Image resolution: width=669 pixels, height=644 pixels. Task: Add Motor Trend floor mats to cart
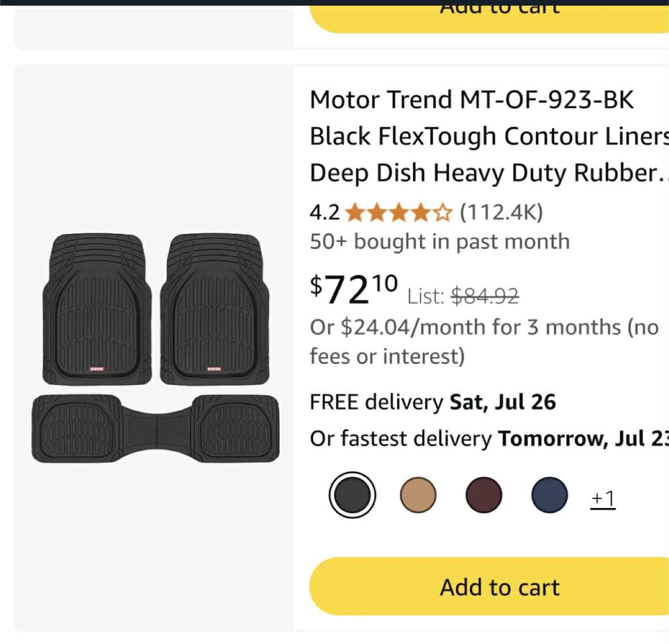[499, 587]
